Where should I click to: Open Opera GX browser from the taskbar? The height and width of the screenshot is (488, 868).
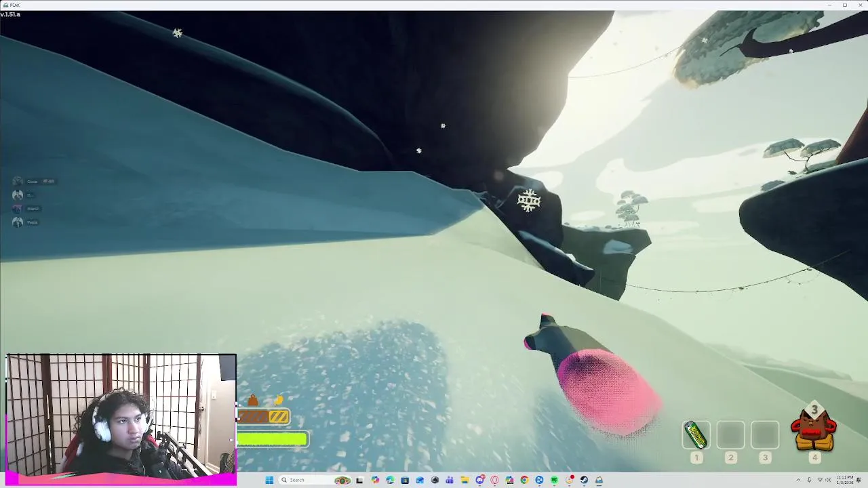click(x=494, y=480)
